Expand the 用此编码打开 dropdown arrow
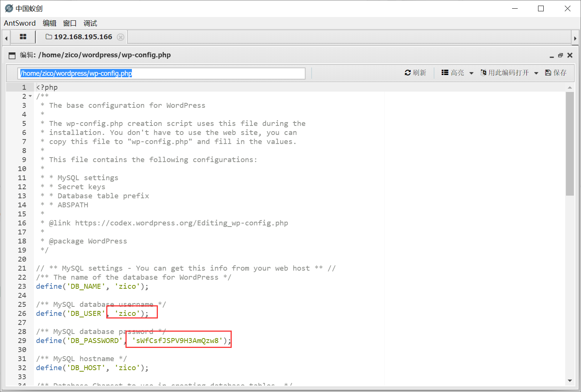Screen dimensions: 581x392 [536, 73]
